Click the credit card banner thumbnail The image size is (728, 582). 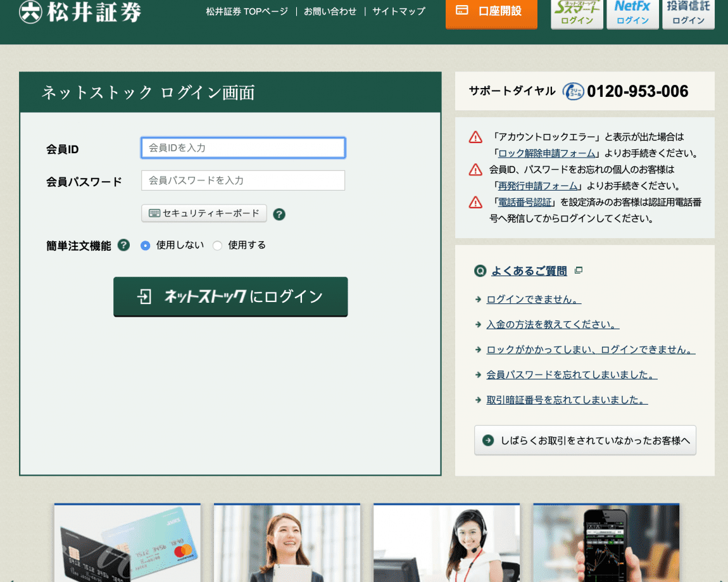tap(127, 543)
